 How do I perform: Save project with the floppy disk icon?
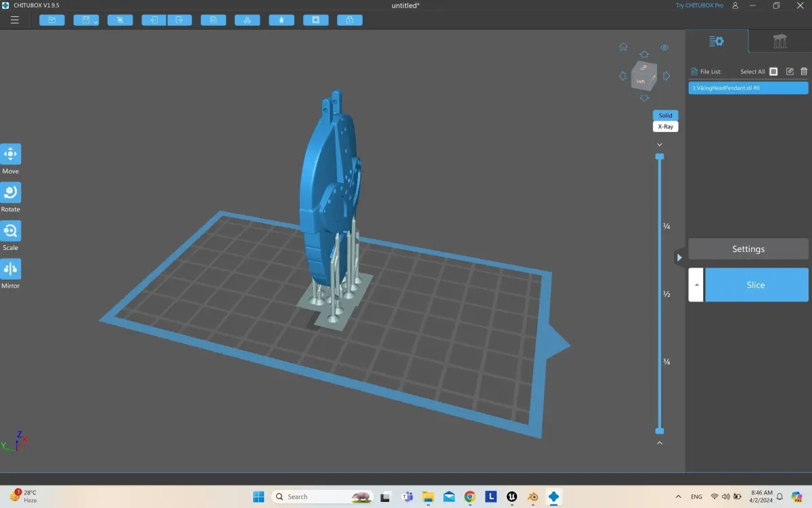click(x=84, y=20)
